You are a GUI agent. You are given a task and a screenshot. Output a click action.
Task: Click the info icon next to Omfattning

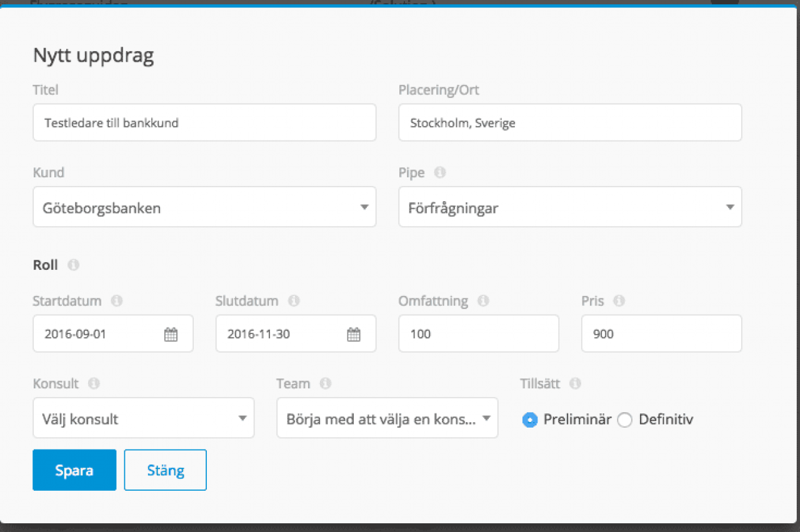tap(483, 301)
